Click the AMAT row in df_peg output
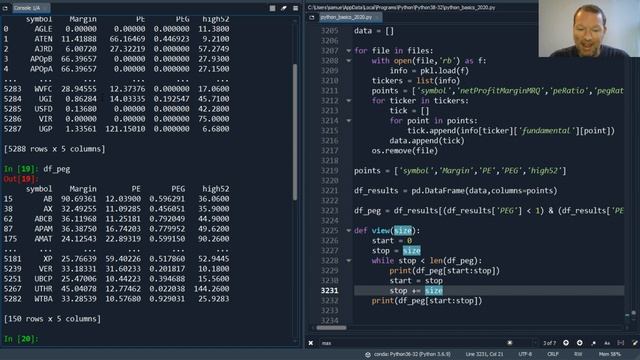 coord(116,239)
